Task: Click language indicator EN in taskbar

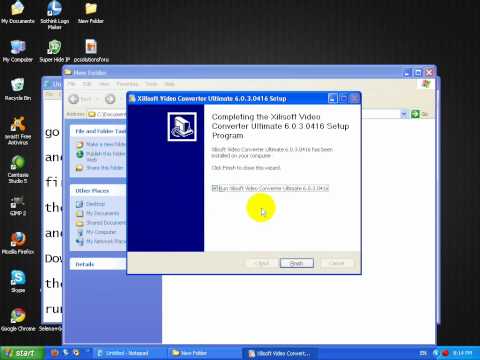Action: point(423,353)
